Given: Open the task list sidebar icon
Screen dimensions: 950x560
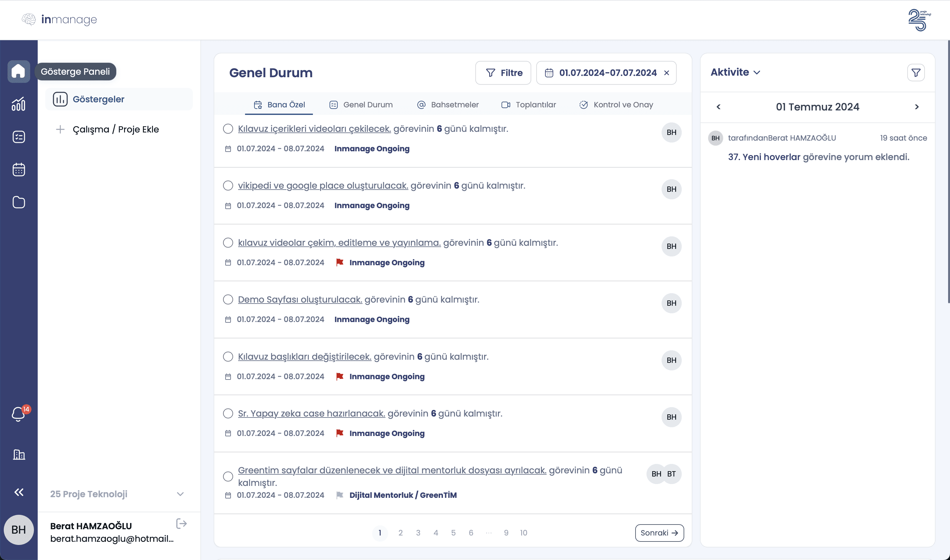Looking at the screenshot, I should click(19, 137).
